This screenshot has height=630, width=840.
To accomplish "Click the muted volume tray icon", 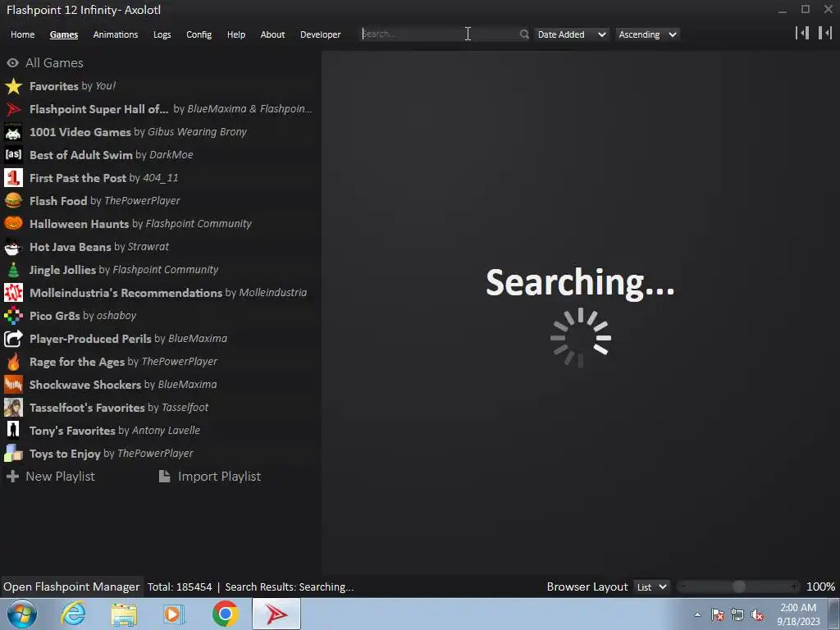I will 757,615.
